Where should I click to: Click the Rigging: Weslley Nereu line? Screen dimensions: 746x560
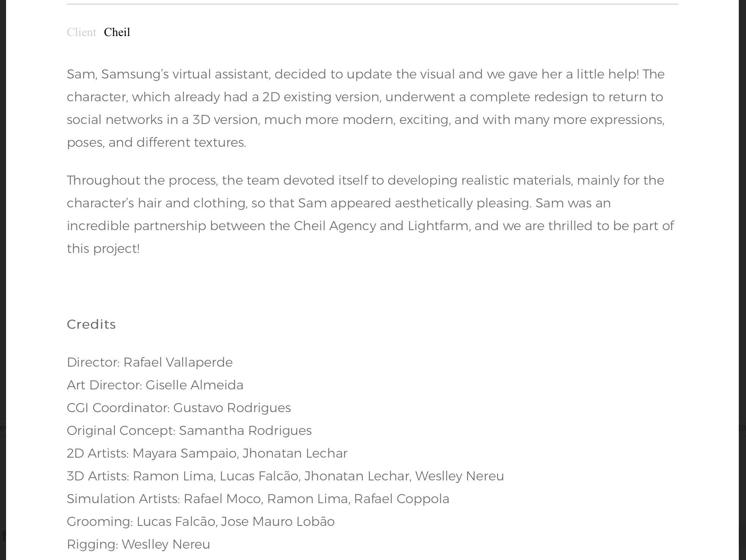pos(138,544)
